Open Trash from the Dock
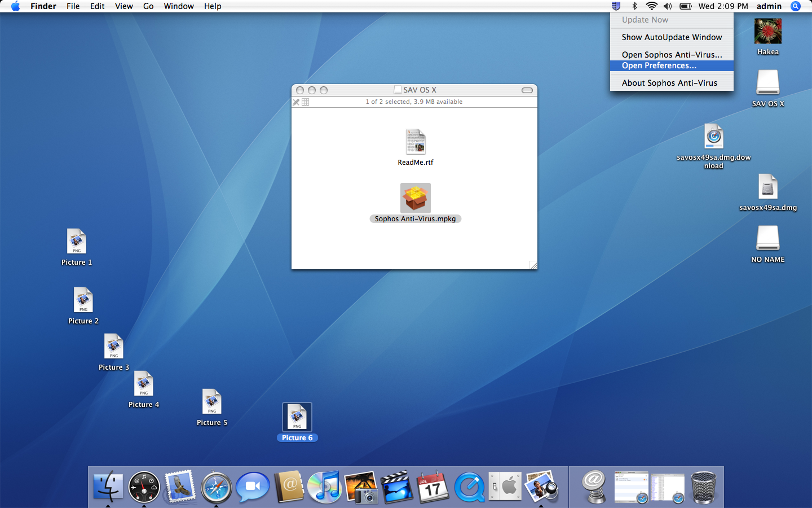Image resolution: width=812 pixels, height=508 pixels. click(703, 487)
